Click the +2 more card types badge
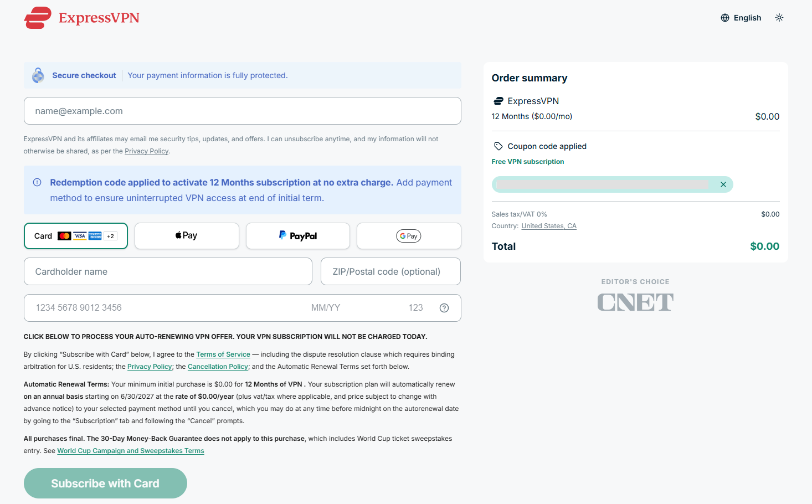 pos(111,236)
